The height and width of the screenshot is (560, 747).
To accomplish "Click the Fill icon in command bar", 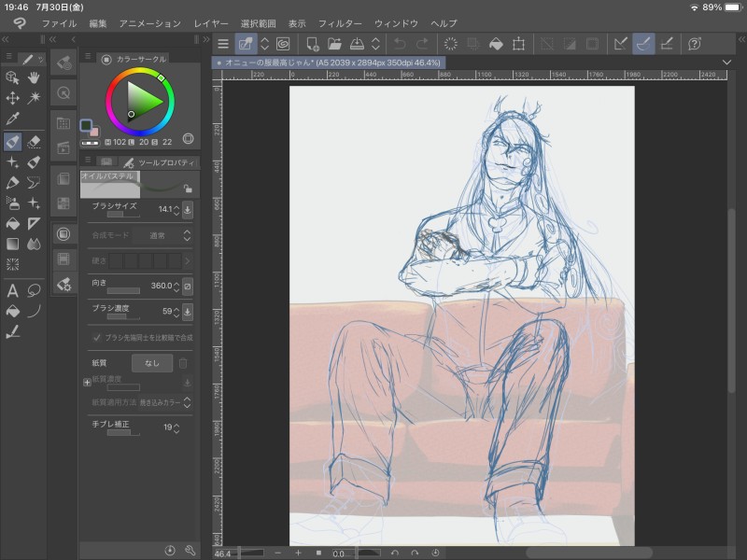I will point(497,44).
